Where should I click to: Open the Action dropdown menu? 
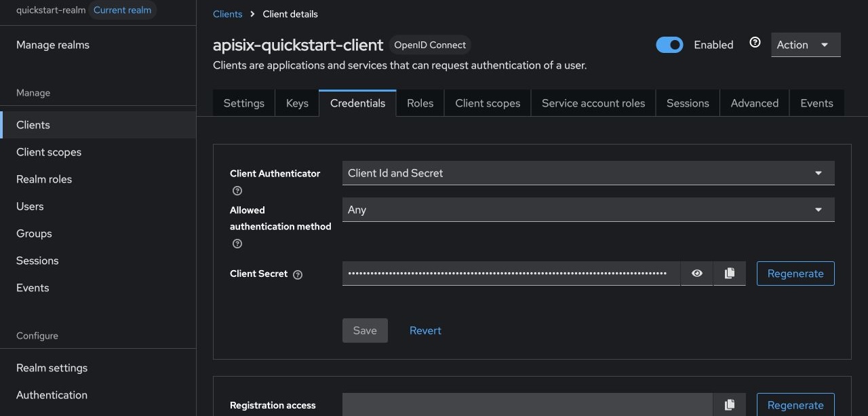coord(806,45)
